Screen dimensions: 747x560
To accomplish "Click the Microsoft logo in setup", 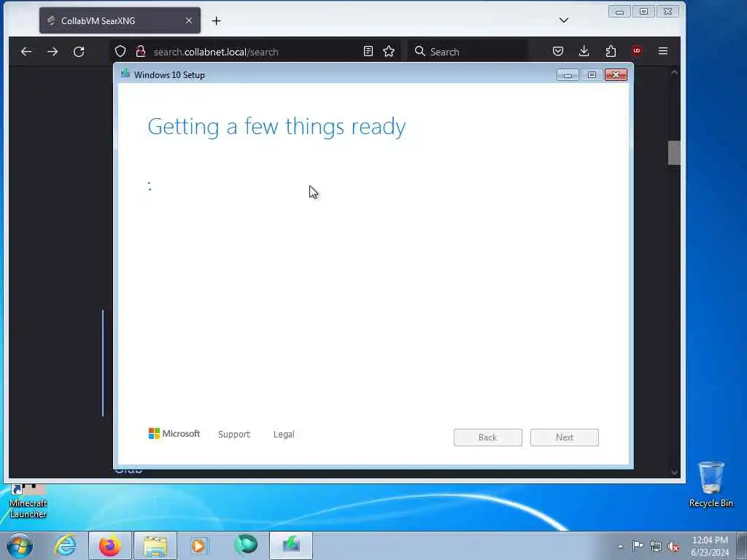I will point(174,433).
